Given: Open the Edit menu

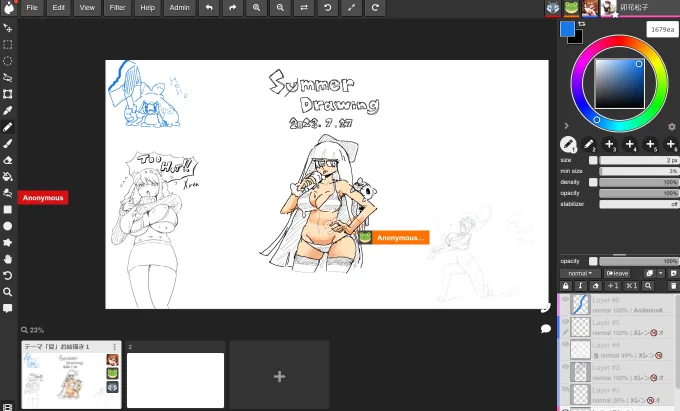Looking at the screenshot, I should (59, 7).
